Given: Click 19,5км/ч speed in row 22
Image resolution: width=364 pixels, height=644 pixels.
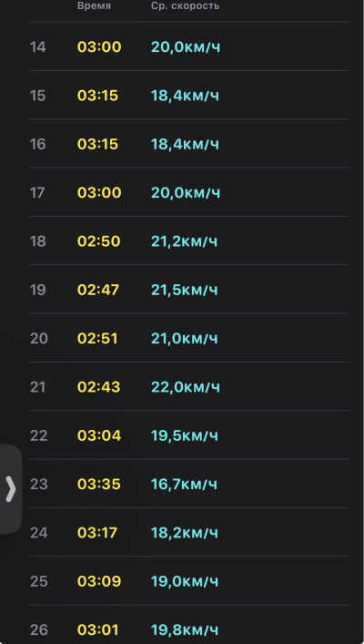Looking at the screenshot, I should click(185, 434).
